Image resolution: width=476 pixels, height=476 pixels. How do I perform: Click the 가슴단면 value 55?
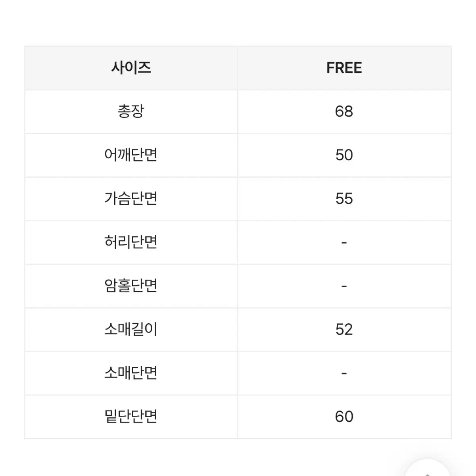(x=344, y=199)
